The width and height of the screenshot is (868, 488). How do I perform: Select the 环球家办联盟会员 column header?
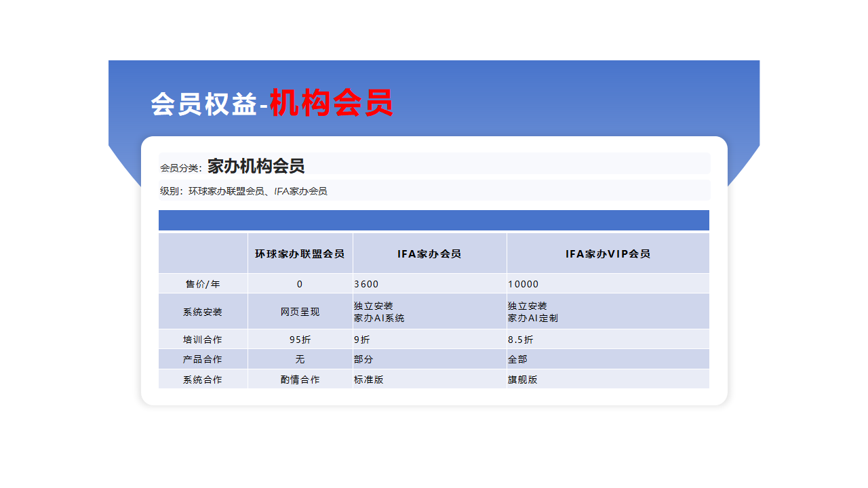300,253
